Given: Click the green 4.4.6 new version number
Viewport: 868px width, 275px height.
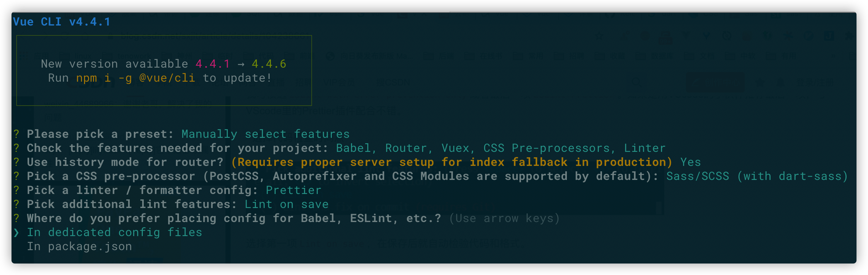Looking at the screenshot, I should 269,64.
